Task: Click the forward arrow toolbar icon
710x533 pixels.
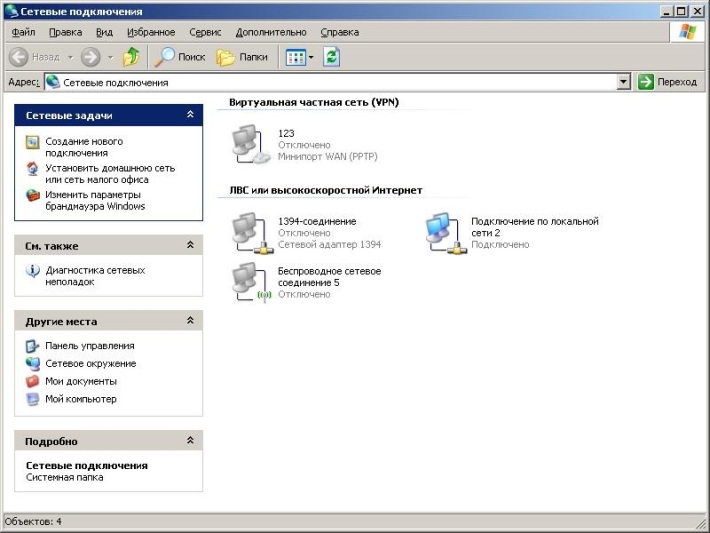Action: click(x=90, y=57)
